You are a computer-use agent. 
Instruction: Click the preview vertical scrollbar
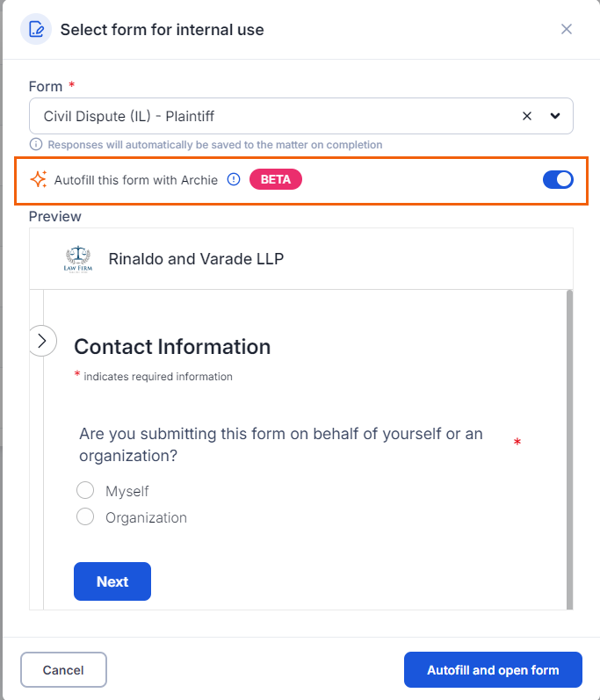(x=569, y=449)
